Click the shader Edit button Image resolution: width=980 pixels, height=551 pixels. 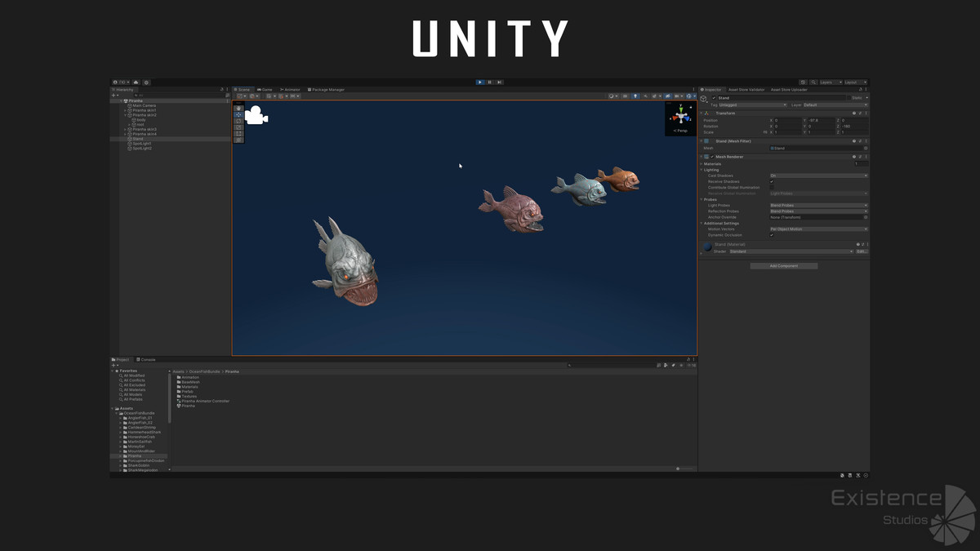pos(861,251)
